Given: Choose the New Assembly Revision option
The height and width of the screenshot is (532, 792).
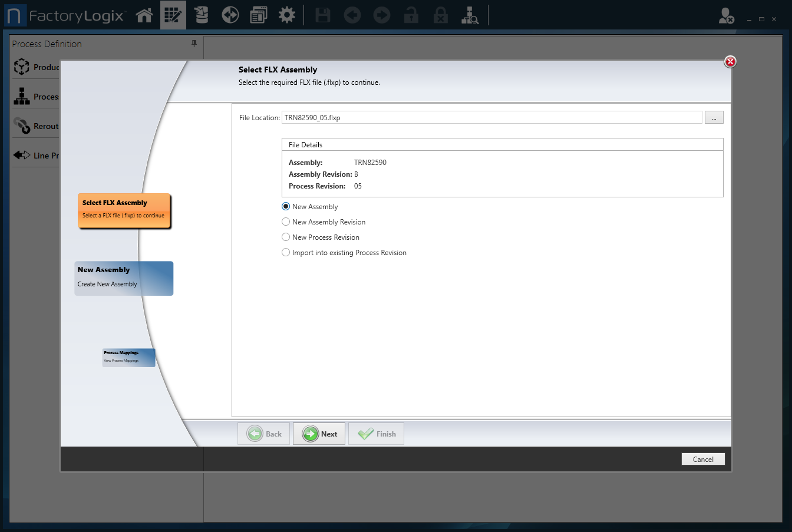Looking at the screenshot, I should [x=286, y=222].
